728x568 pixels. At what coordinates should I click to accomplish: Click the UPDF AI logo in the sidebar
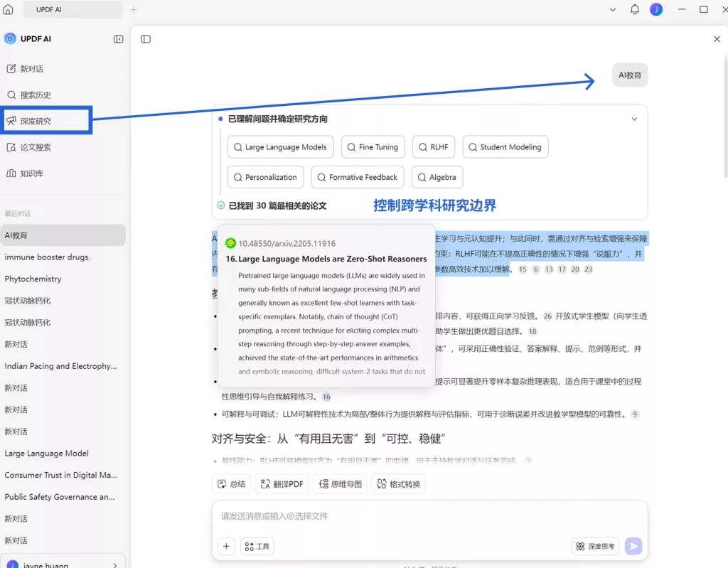pos(10,38)
